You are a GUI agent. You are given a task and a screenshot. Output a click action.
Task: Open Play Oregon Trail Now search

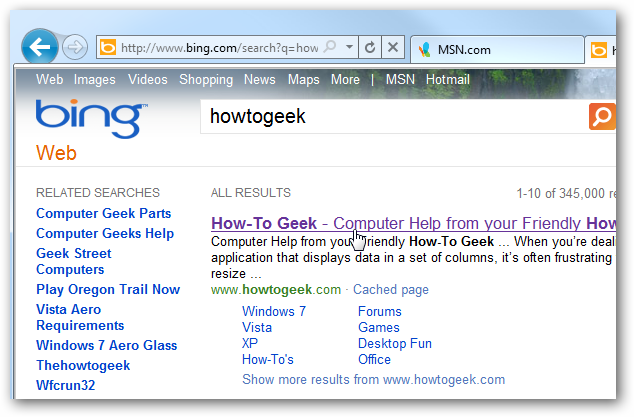108,290
